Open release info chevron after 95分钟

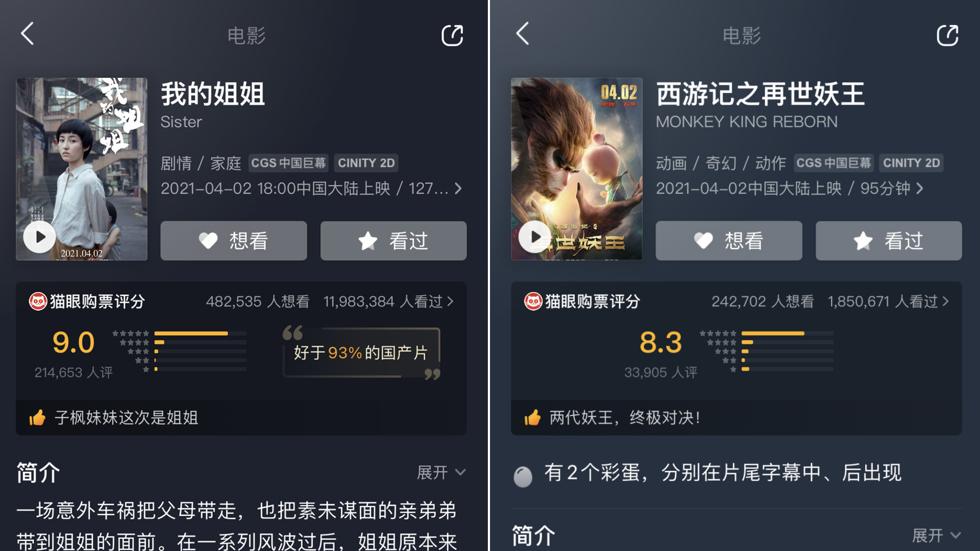(x=920, y=188)
